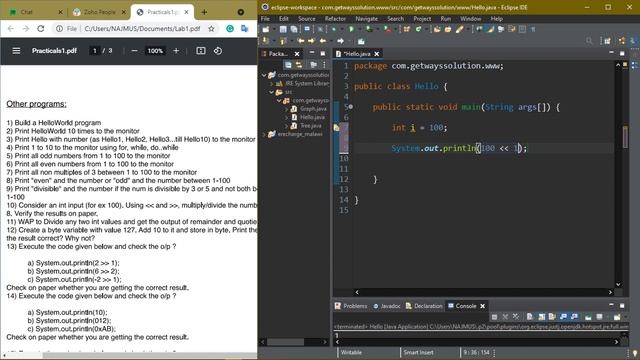The image size is (640, 360).
Task: Click the Chrome address bar with Lab1.pdf
Action: pyautogui.click(x=136, y=29)
